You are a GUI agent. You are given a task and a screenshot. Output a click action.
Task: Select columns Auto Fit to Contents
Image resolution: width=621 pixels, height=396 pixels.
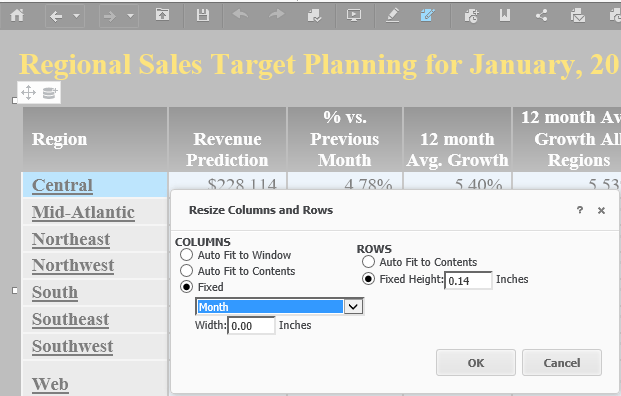(x=187, y=271)
